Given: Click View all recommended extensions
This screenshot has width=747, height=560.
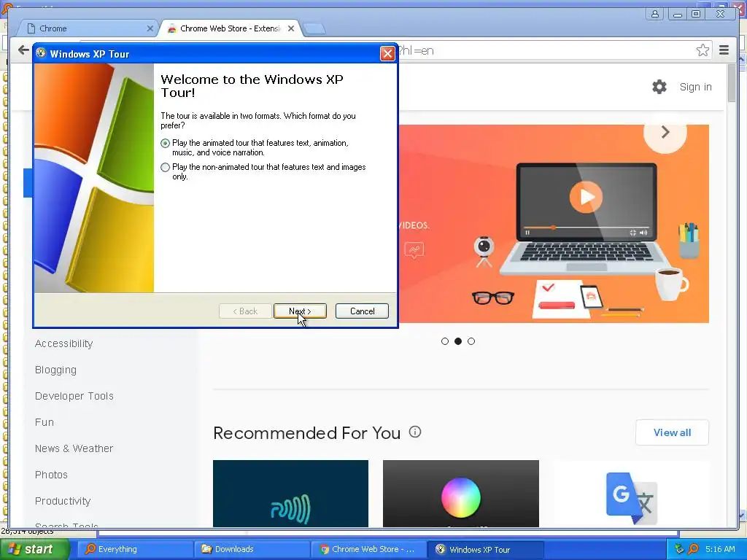Looking at the screenshot, I should point(672,432).
